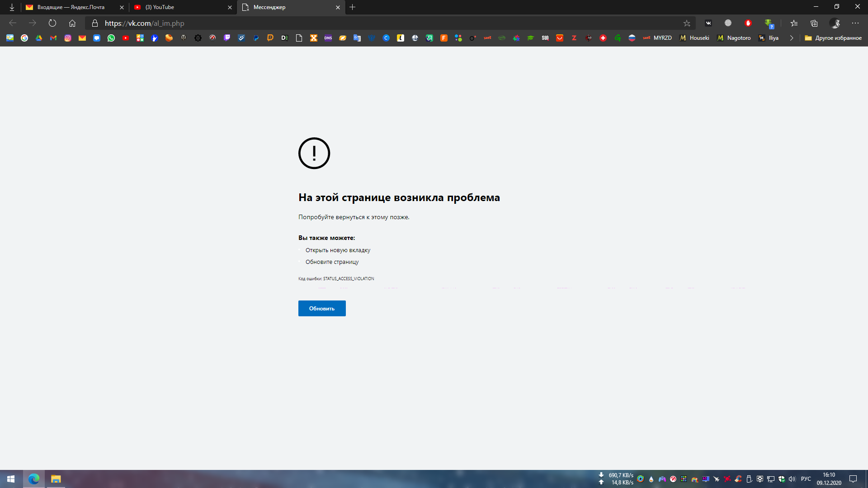This screenshot has height=488, width=868.
Task: Open the Twitch bookmark
Action: [227, 38]
